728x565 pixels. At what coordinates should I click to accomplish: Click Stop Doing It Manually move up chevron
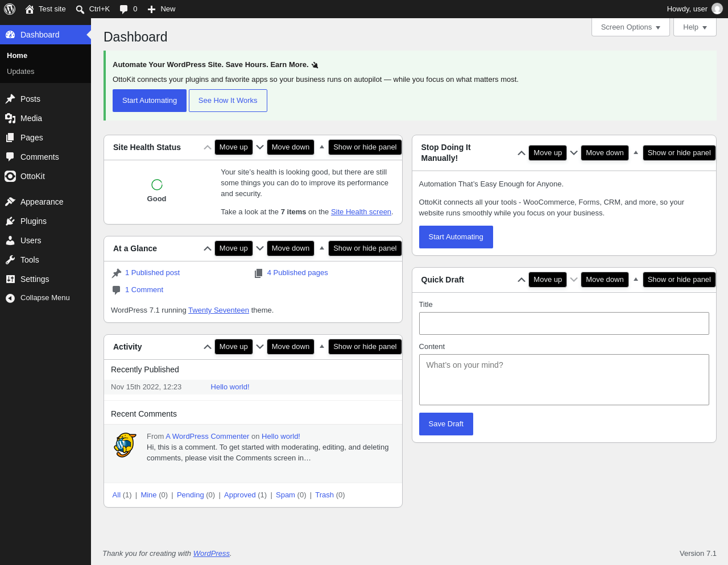[522, 153]
